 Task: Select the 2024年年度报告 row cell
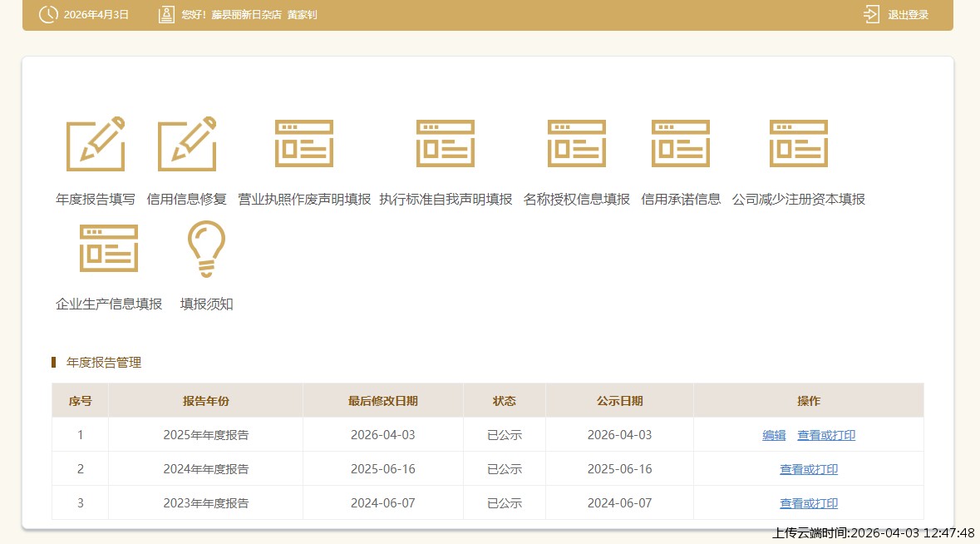[x=205, y=469]
